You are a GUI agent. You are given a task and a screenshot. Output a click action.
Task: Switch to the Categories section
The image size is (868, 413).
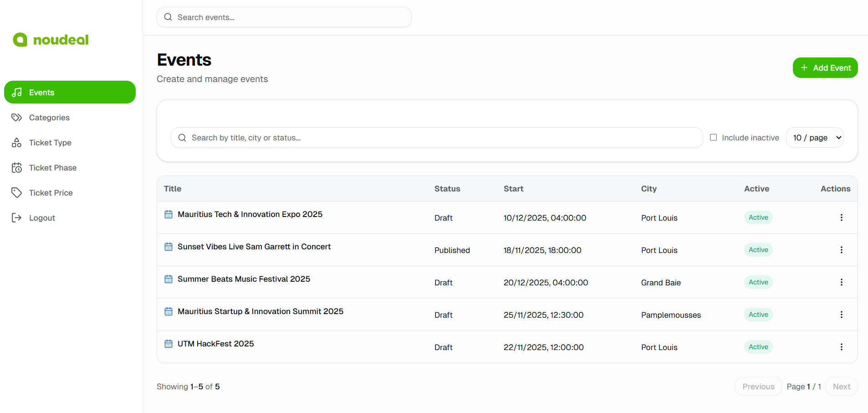tap(49, 117)
